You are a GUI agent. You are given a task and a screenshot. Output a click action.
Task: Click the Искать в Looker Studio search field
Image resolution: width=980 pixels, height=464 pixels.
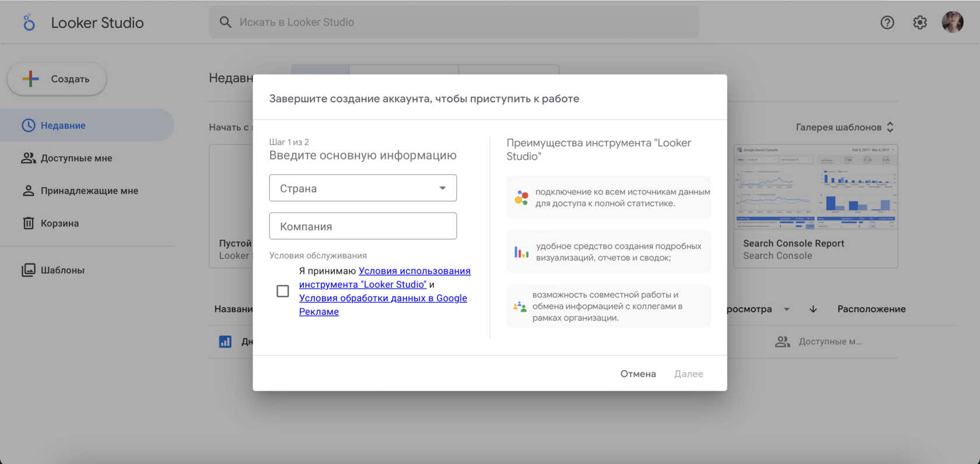click(454, 22)
